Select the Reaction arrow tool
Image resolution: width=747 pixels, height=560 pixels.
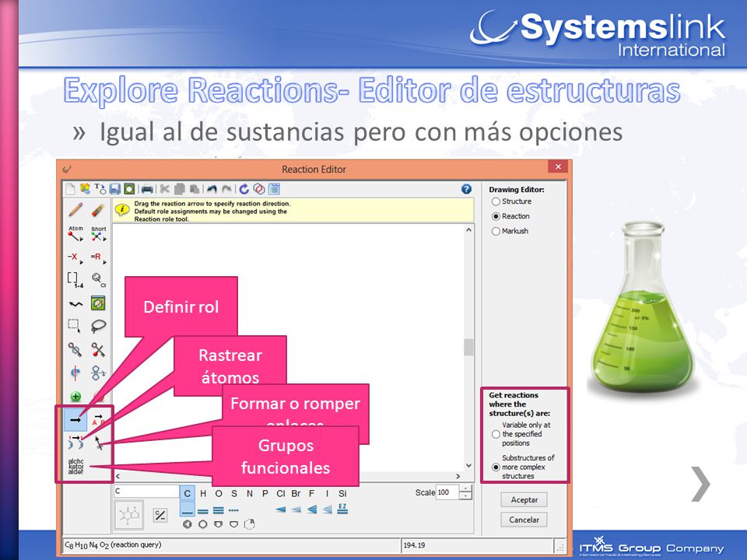click(75, 420)
